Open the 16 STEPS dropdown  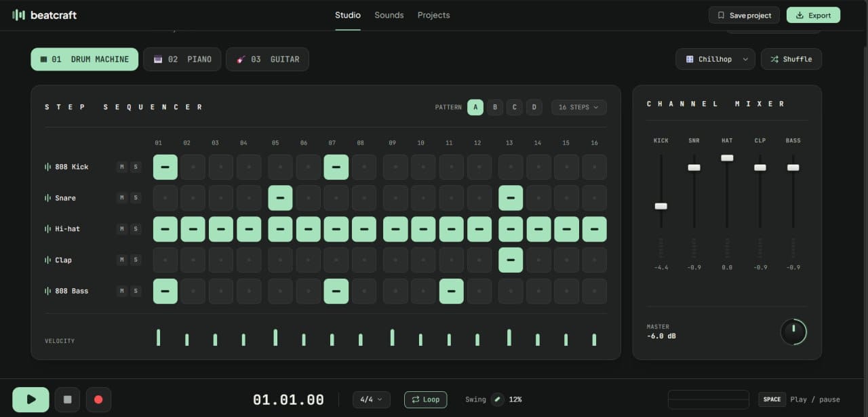578,107
